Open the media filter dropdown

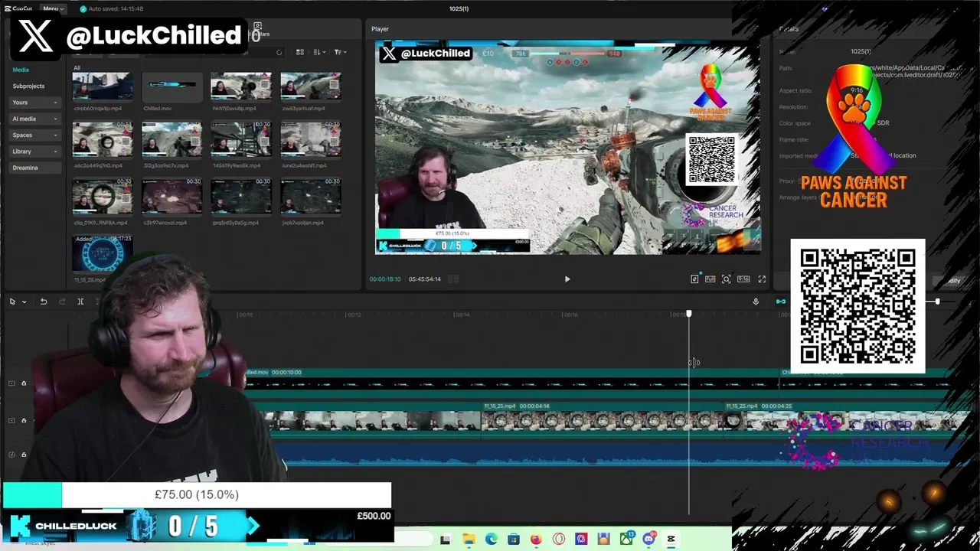[340, 52]
